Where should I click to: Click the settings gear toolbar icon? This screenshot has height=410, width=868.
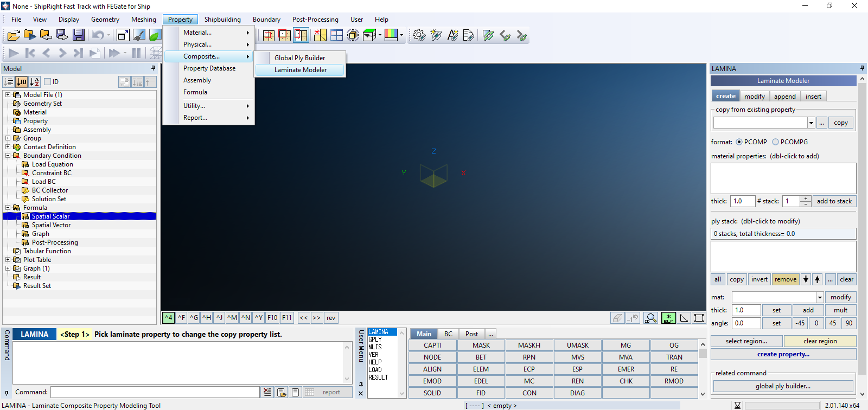pos(419,35)
